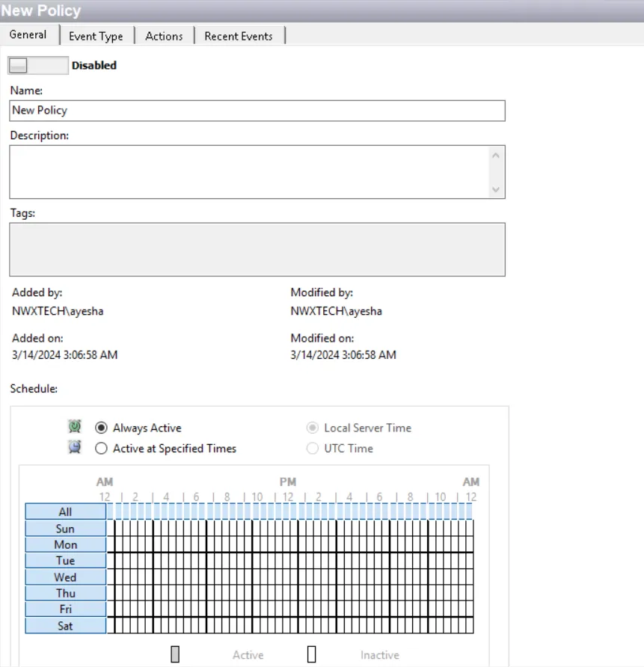The width and height of the screenshot is (644, 667).
Task: Click the Tags field
Action: [257, 249]
